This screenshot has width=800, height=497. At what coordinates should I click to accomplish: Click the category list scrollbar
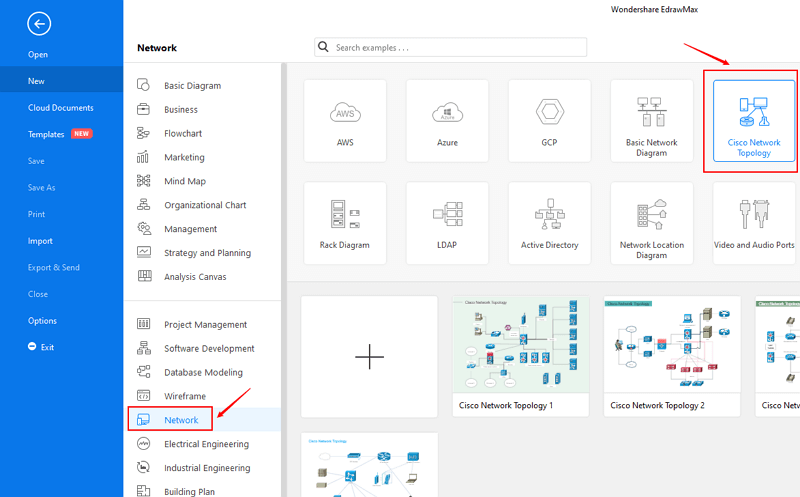(x=284, y=280)
